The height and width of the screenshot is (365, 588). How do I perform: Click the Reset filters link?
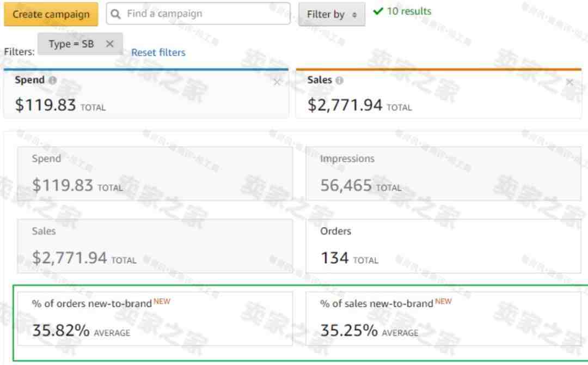[158, 52]
